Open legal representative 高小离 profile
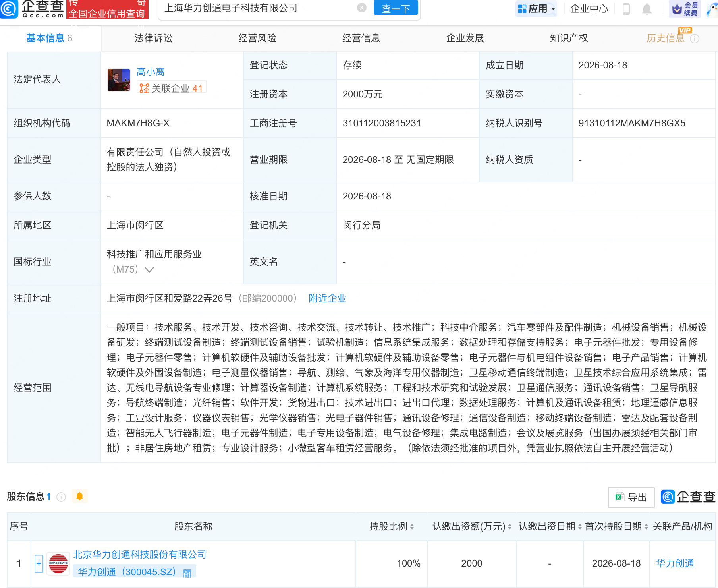The height and width of the screenshot is (588, 718). pos(151,72)
